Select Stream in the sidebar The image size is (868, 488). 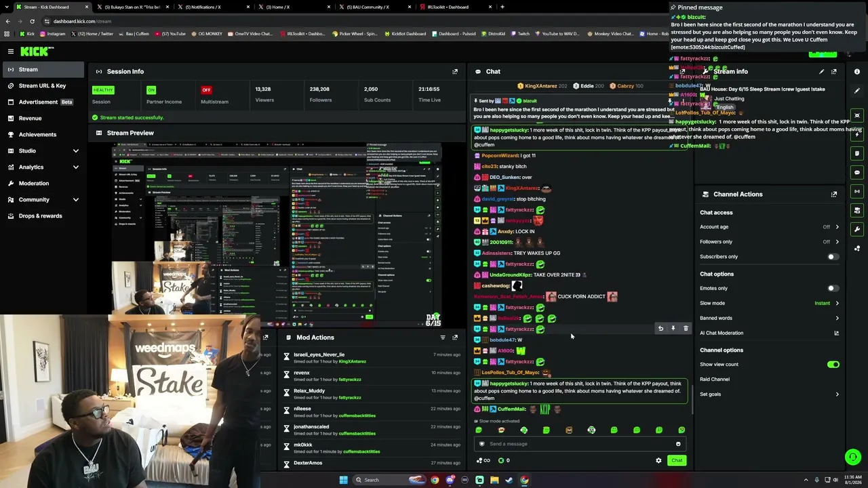pos(42,69)
